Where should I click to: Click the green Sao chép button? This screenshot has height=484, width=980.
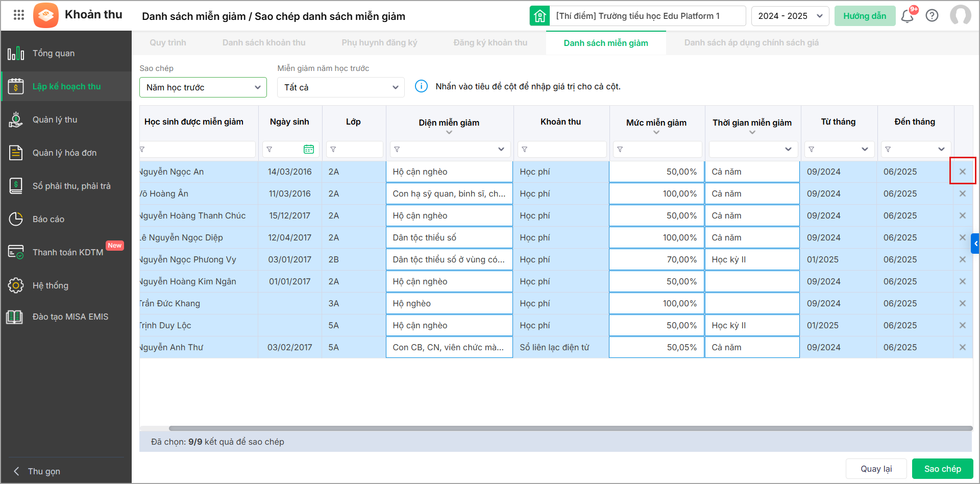(x=942, y=469)
